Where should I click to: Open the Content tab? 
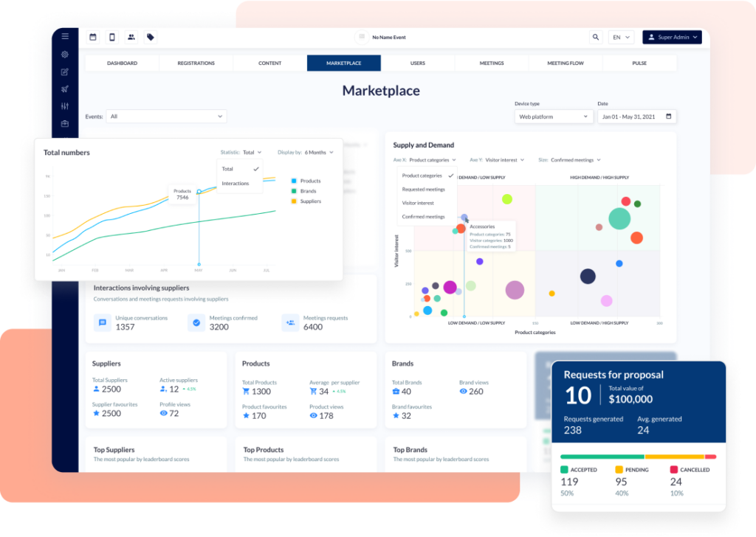(270, 63)
